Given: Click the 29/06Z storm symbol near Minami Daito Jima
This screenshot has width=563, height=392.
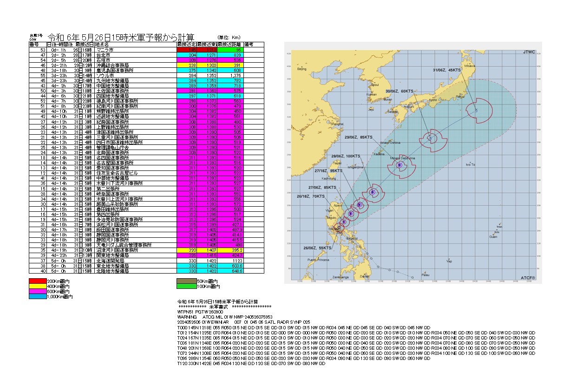Looking at the screenshot, I should point(399,164).
